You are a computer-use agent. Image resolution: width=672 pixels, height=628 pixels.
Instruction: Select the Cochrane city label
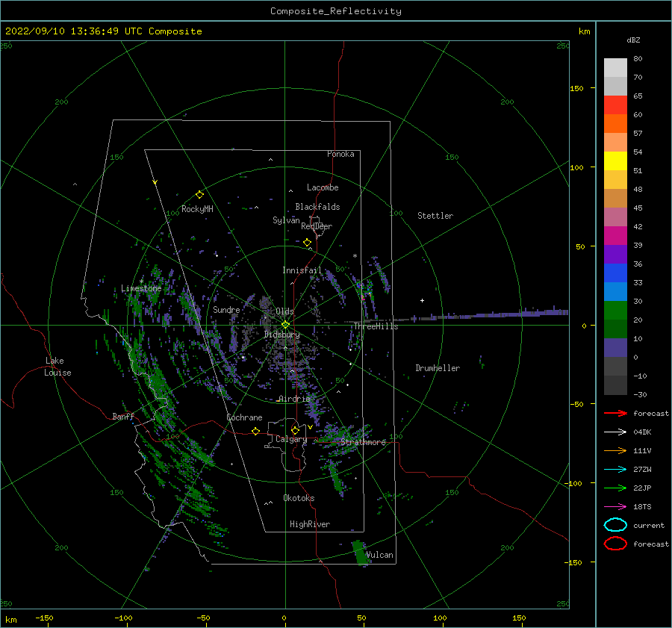(244, 417)
